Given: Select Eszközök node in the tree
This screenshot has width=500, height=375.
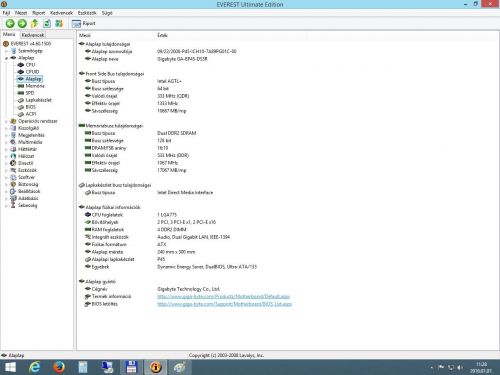Looking at the screenshot, I should 27,170.
